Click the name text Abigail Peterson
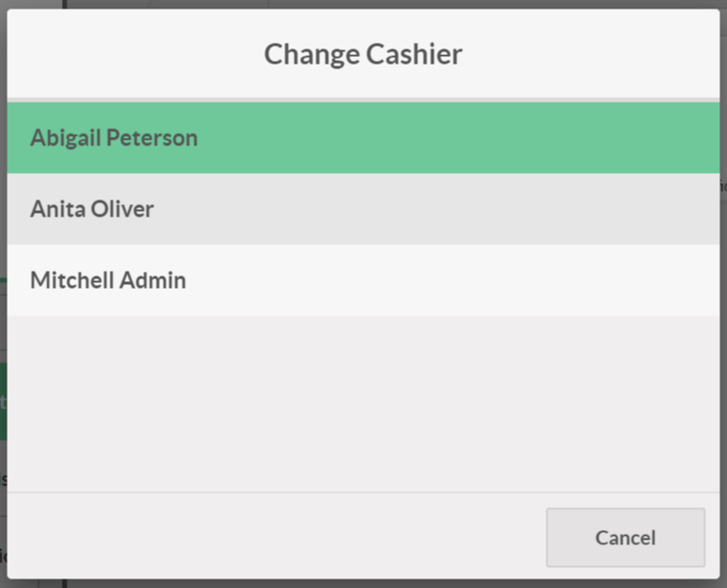The height and width of the screenshot is (588, 727). (114, 138)
